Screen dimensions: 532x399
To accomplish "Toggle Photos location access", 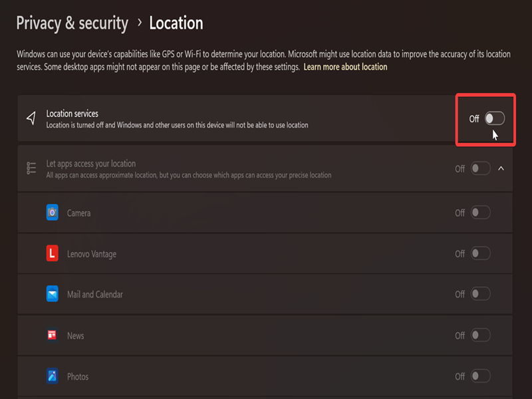I will pos(480,376).
